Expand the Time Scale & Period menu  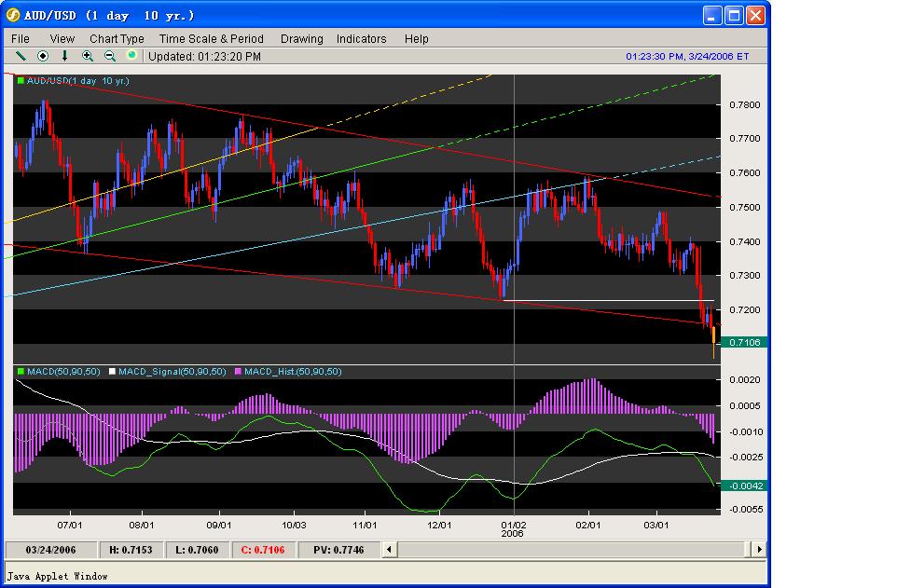click(211, 38)
